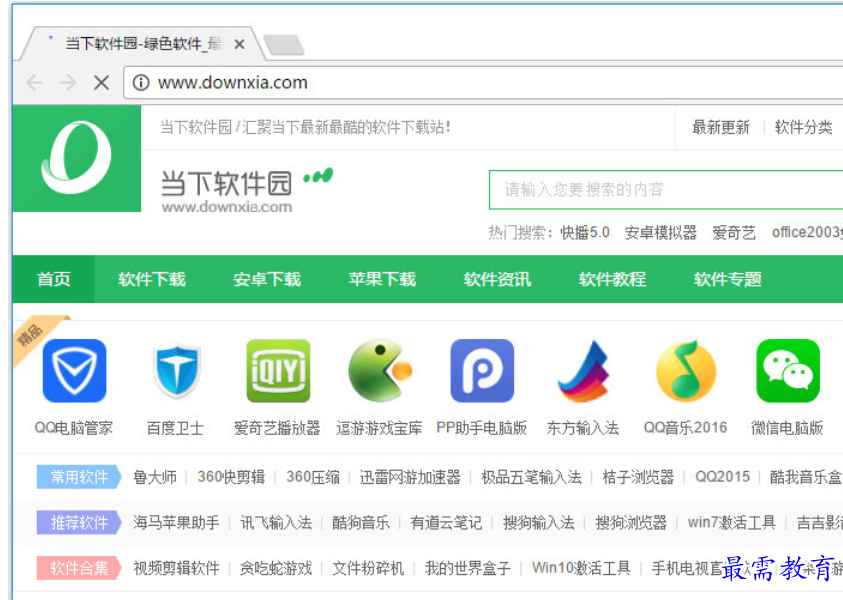
Task: Click the 常用软件 blue tag
Action: pyautogui.click(x=79, y=477)
